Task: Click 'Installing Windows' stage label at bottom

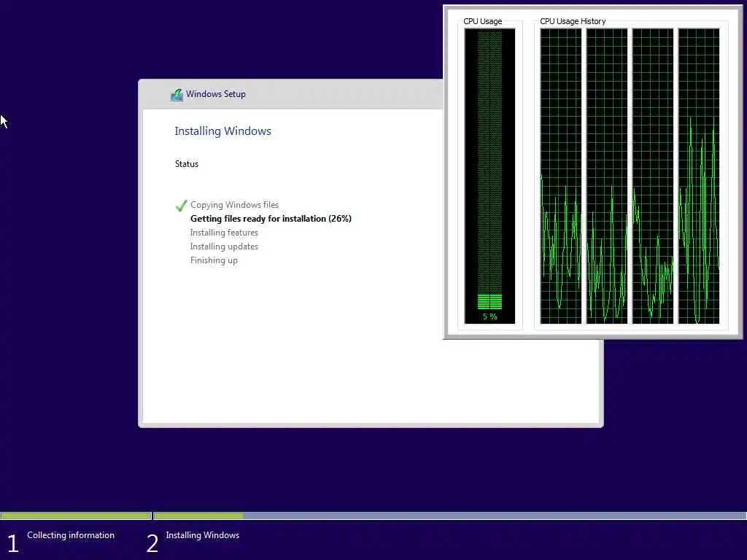Action: (x=203, y=535)
